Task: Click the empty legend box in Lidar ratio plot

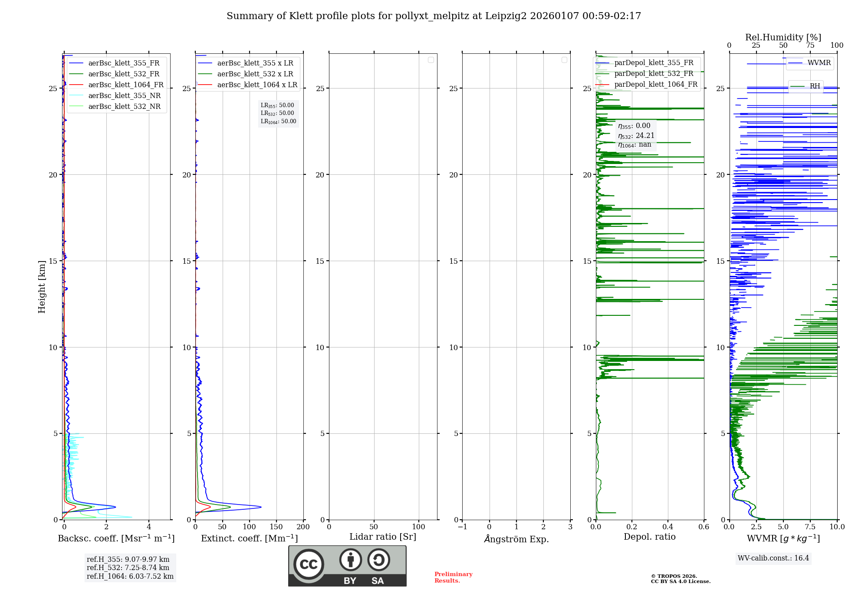Action: pos(431,60)
